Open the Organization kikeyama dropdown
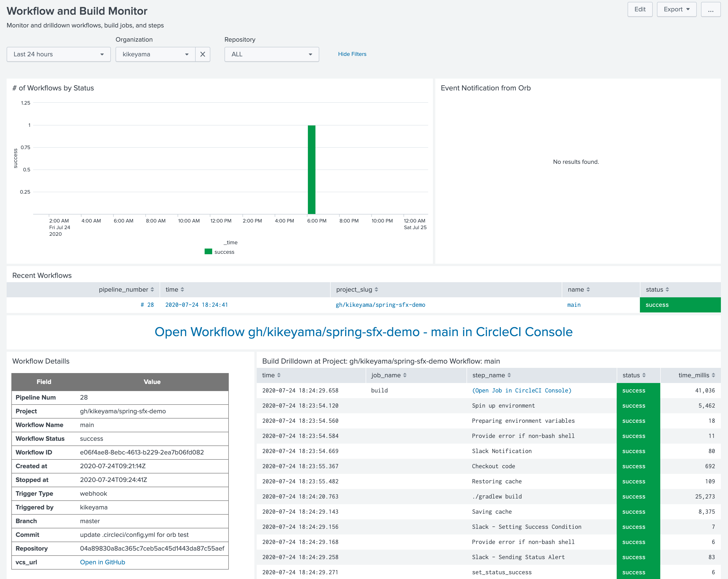The width and height of the screenshot is (728, 579). (155, 54)
